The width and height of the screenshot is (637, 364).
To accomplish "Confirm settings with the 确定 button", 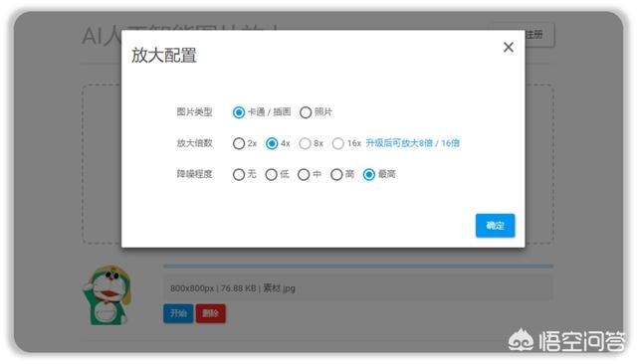I will (x=496, y=225).
